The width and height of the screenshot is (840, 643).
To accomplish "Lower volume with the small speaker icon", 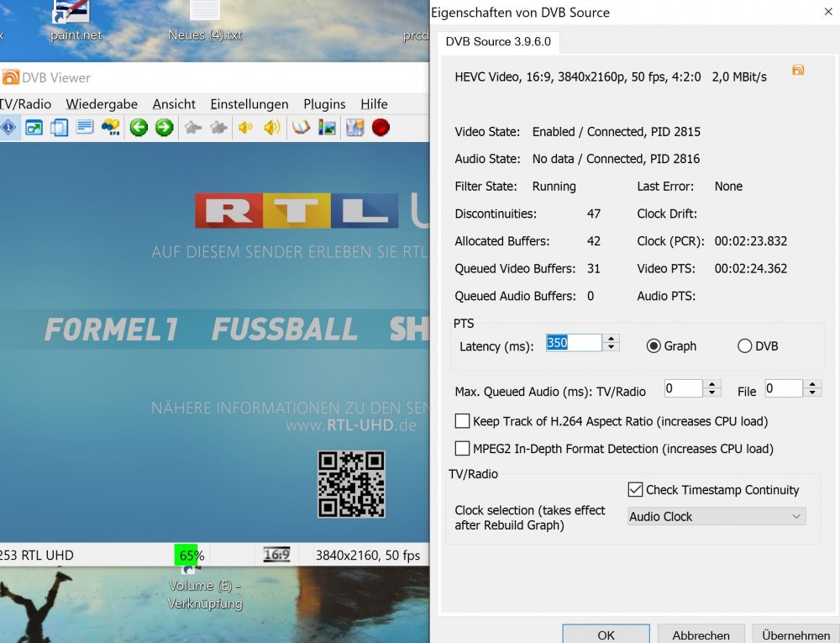I will click(245, 128).
